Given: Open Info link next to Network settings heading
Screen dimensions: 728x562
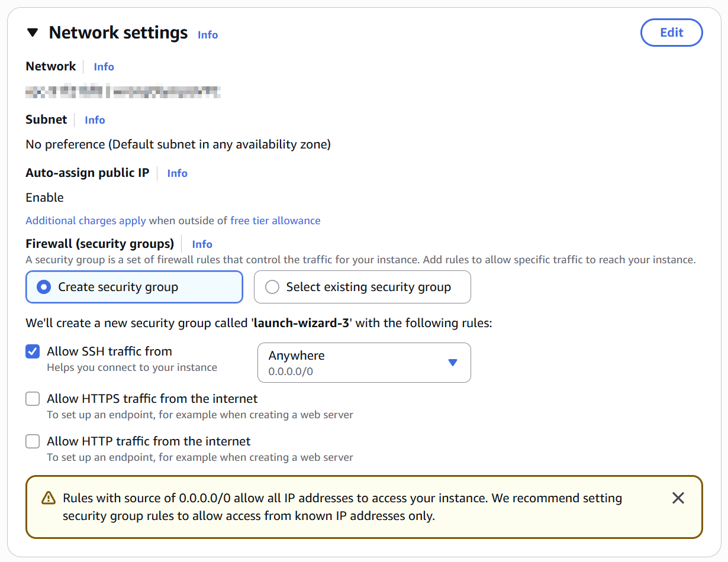Looking at the screenshot, I should point(208,35).
